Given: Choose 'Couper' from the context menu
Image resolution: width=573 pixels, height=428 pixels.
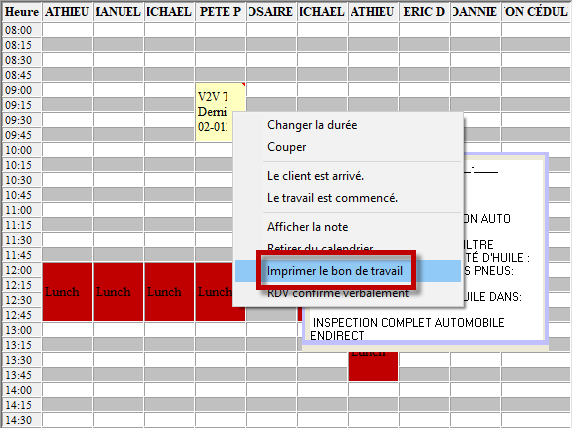Looking at the screenshot, I should (x=286, y=147).
